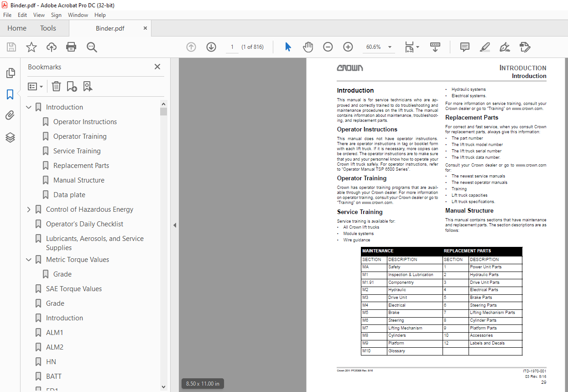
Task: Open the ALM2 bookmark
Action: tap(54, 347)
